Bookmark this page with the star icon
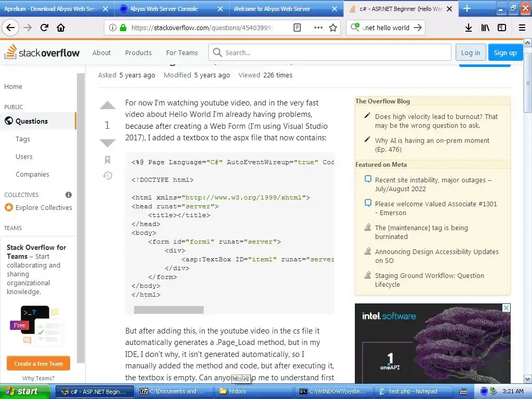Screen dimensions: 532x399 click(x=333, y=28)
